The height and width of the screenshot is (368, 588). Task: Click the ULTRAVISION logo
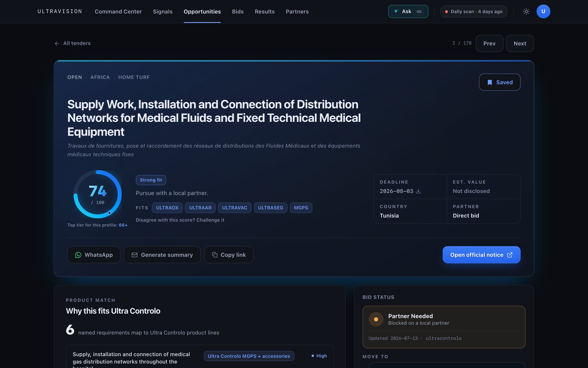coord(60,11)
